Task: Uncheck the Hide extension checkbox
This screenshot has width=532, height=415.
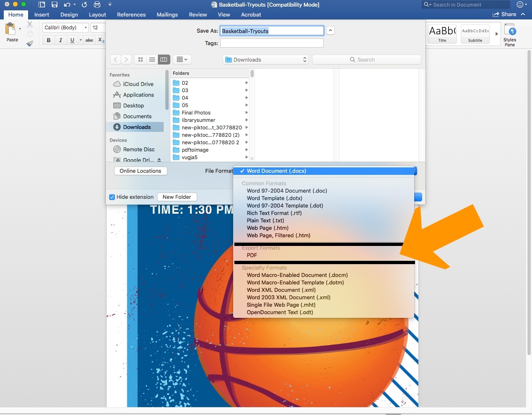Action: [x=112, y=197]
